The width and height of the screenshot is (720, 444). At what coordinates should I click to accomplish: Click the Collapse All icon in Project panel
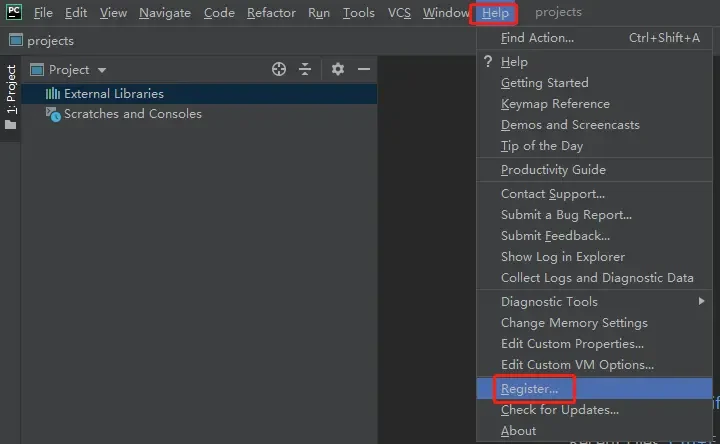(x=306, y=69)
